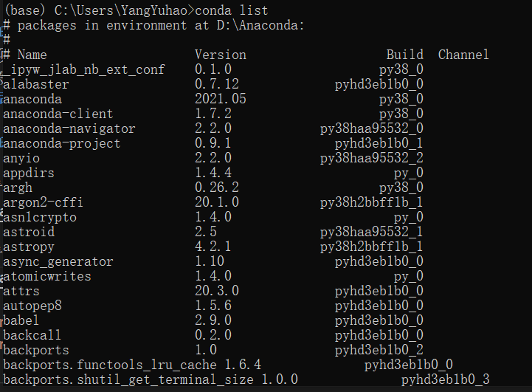This screenshot has height=392, width=532.
Task: Click the '_ipyw_jlab_nb_ext_conf' package name
Action: pyautogui.click(x=83, y=69)
